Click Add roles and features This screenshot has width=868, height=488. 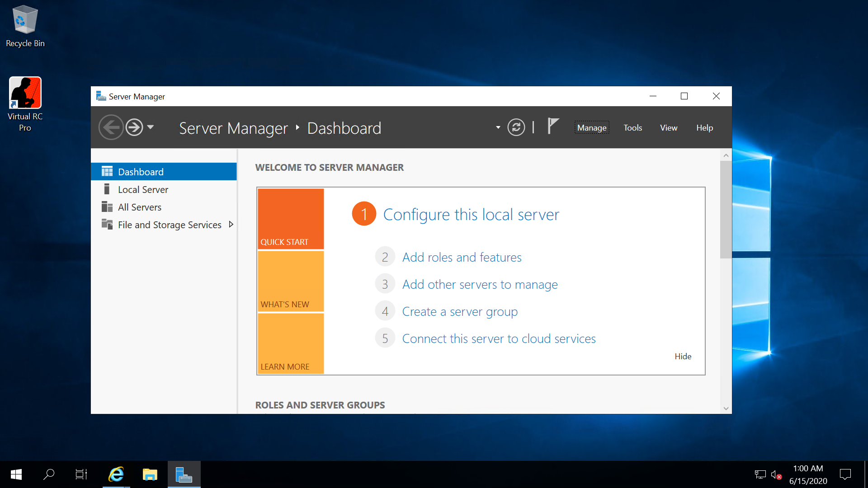pos(462,257)
